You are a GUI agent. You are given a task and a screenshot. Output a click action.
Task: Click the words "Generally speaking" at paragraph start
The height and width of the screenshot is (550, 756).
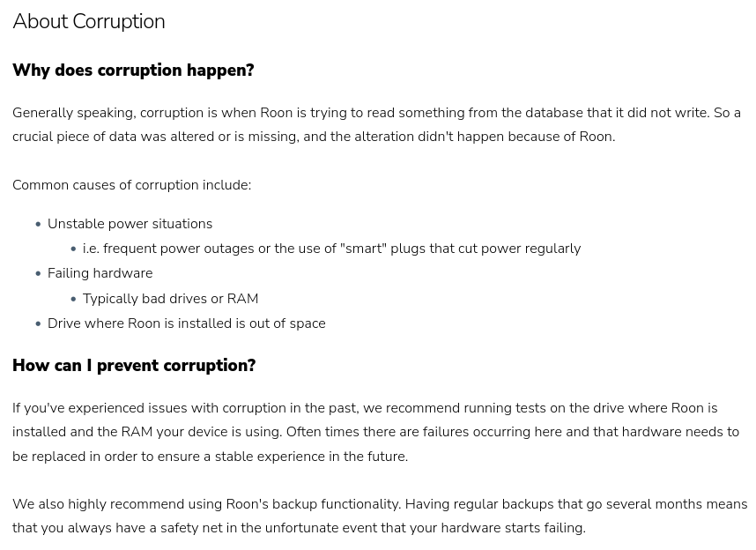(72, 113)
